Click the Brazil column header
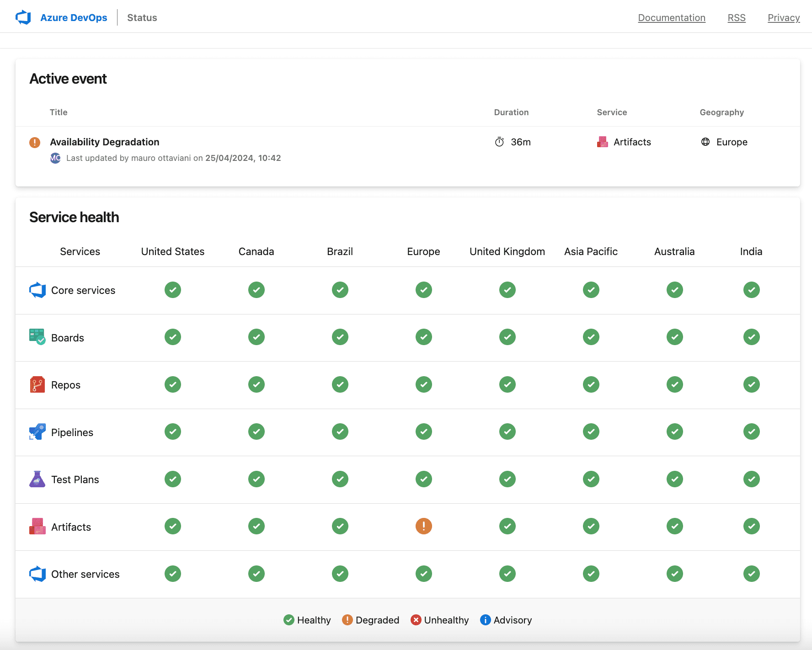The image size is (812, 650). (340, 251)
